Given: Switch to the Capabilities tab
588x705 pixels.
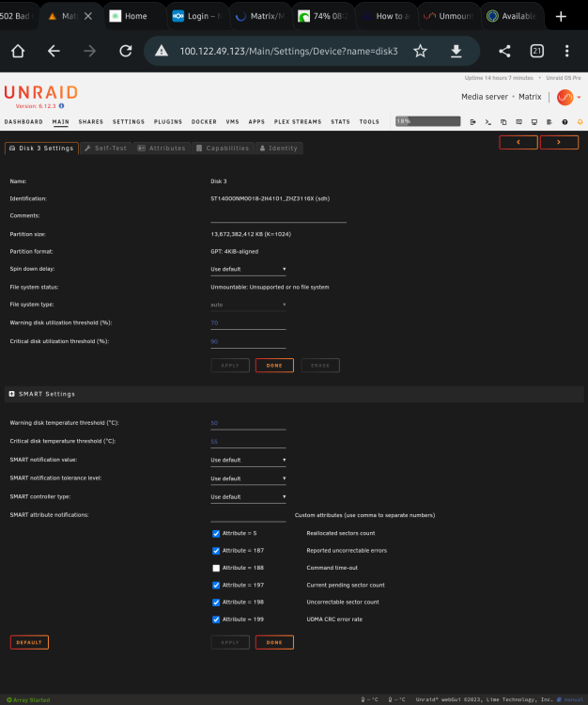Looking at the screenshot, I should 223,149.
